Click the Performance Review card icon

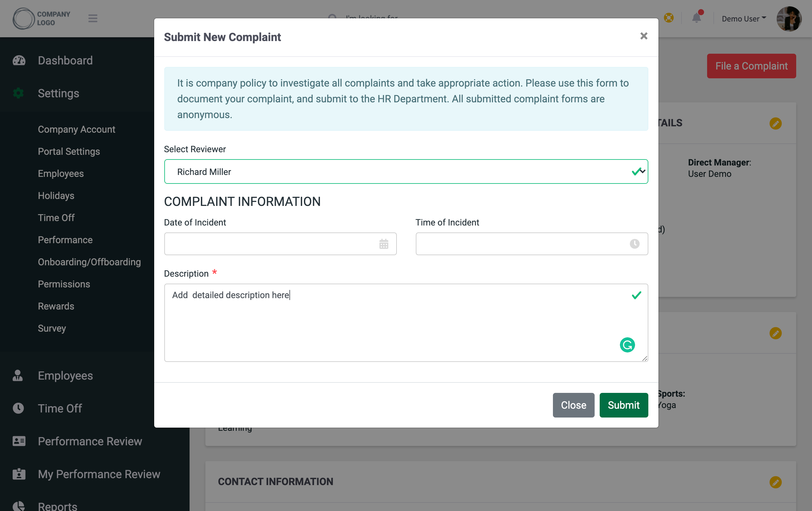click(19, 441)
